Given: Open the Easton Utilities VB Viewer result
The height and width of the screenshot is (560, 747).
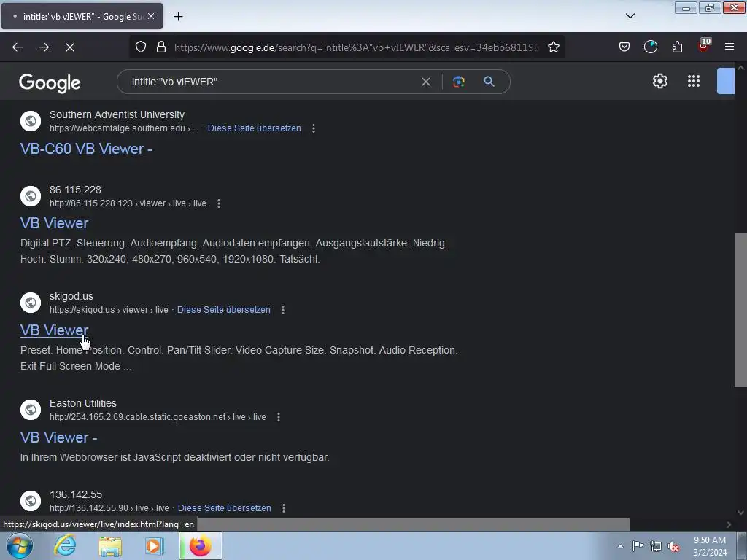Looking at the screenshot, I should [58, 437].
